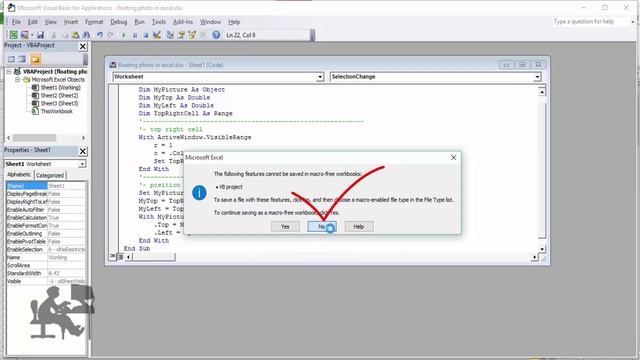Open the Run menu
Viewport: 640px width, 360px height.
(x=140, y=22)
